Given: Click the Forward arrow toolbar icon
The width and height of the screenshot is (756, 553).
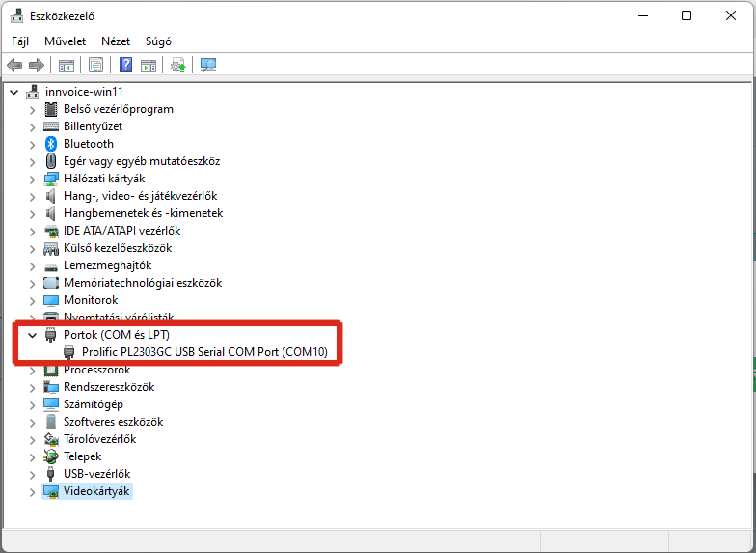Looking at the screenshot, I should tap(37, 66).
